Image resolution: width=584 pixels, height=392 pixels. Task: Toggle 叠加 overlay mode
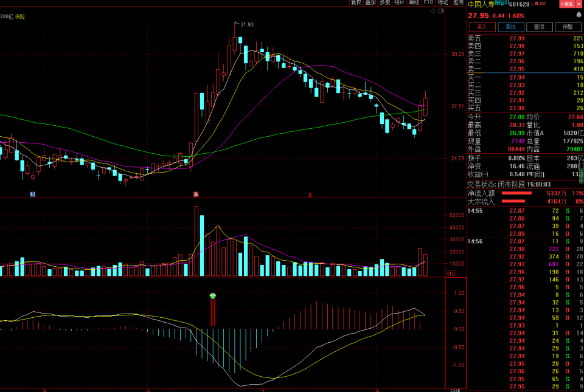point(370,3)
